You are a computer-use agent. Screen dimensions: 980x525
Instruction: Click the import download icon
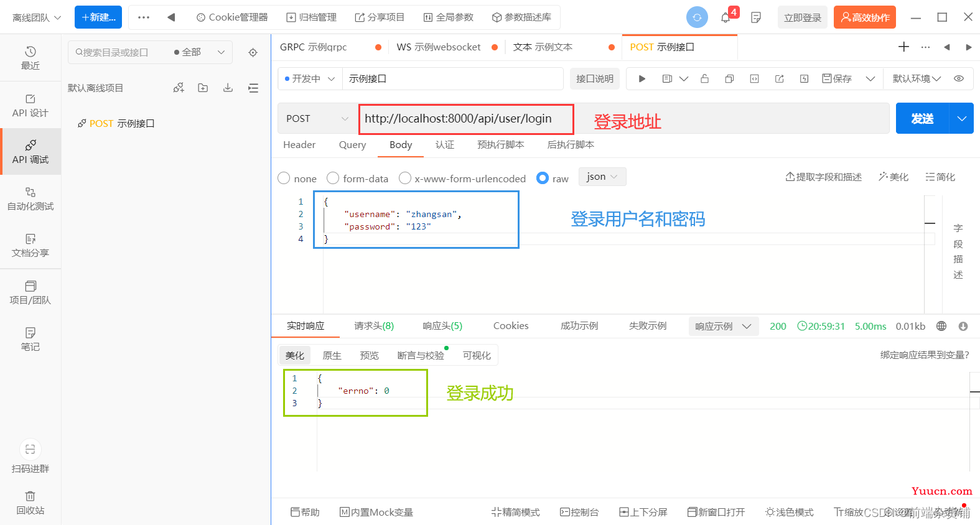point(228,88)
